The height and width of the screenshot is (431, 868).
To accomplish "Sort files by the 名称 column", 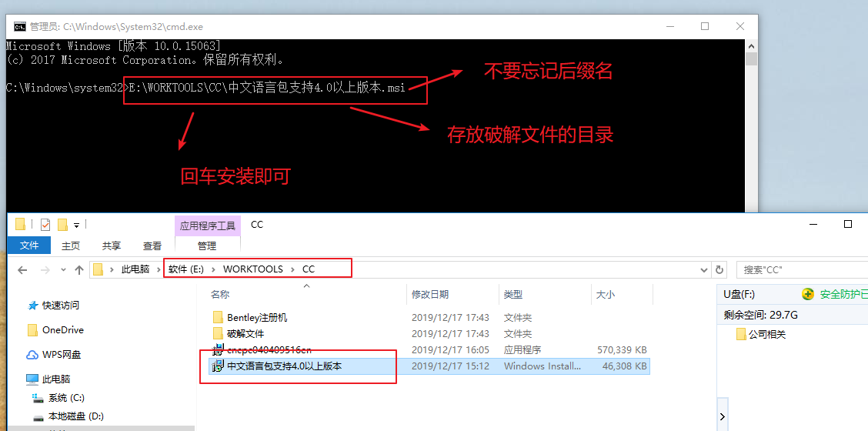I will click(220, 295).
